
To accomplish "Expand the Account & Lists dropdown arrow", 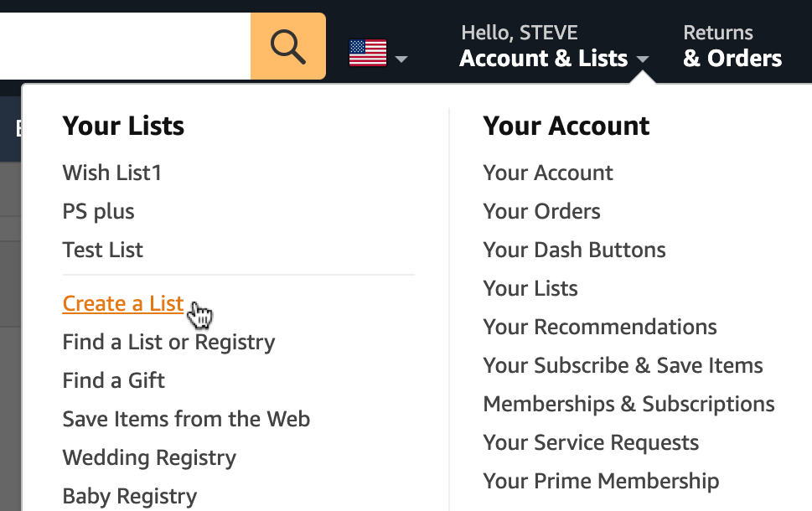I will pyautogui.click(x=643, y=59).
